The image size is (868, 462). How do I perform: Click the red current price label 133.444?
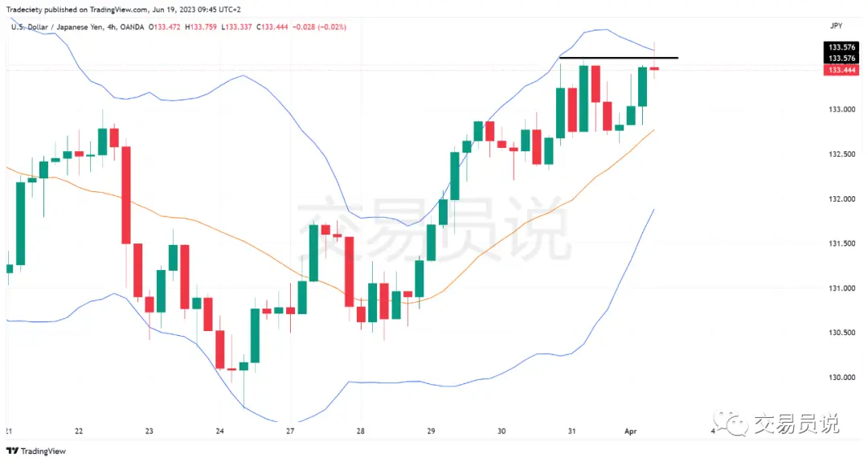[840, 70]
